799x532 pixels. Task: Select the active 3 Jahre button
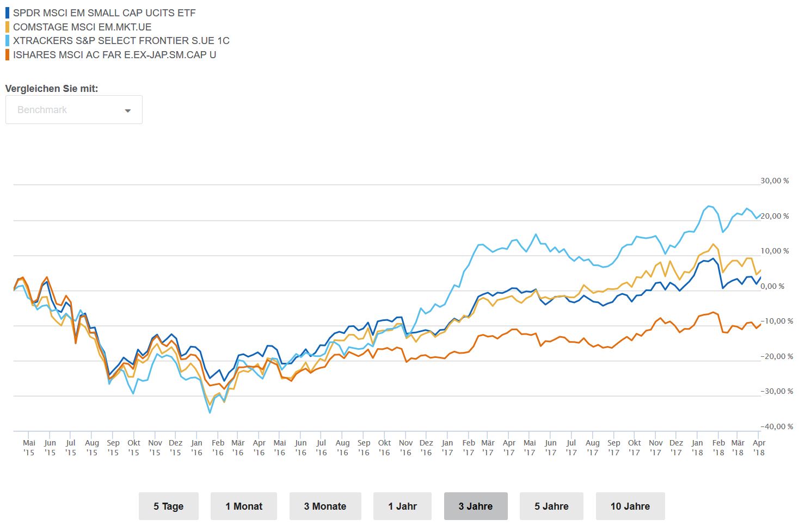[x=475, y=506]
